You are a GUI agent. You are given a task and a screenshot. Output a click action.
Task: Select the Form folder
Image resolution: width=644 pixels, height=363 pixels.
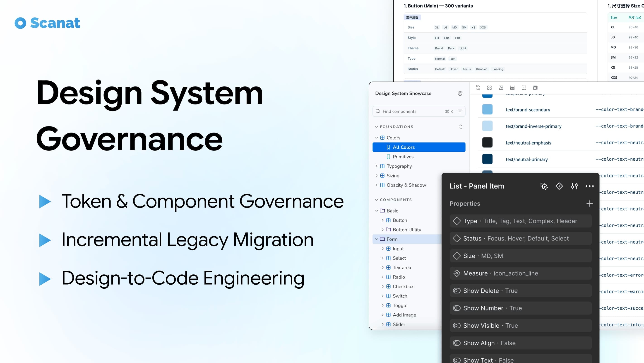tap(407, 239)
